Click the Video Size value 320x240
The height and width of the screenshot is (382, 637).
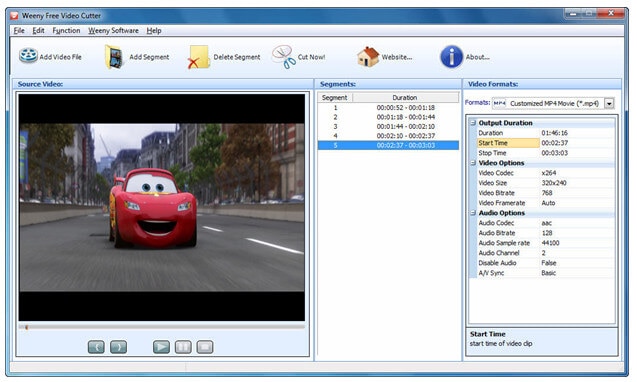tap(554, 183)
